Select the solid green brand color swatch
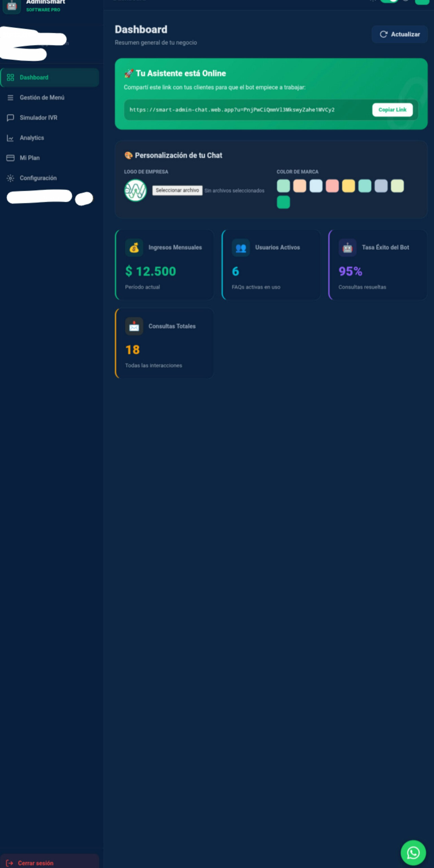Viewport: 434px width, 868px height. (283, 202)
